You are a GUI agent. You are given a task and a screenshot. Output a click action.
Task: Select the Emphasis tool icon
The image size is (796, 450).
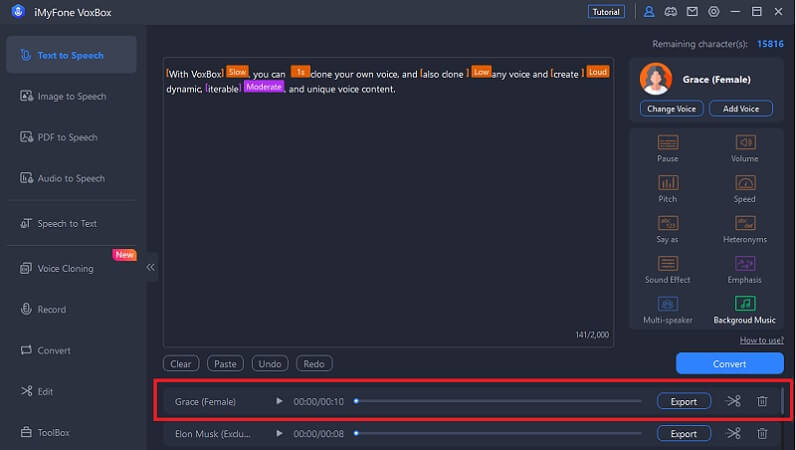(x=745, y=263)
